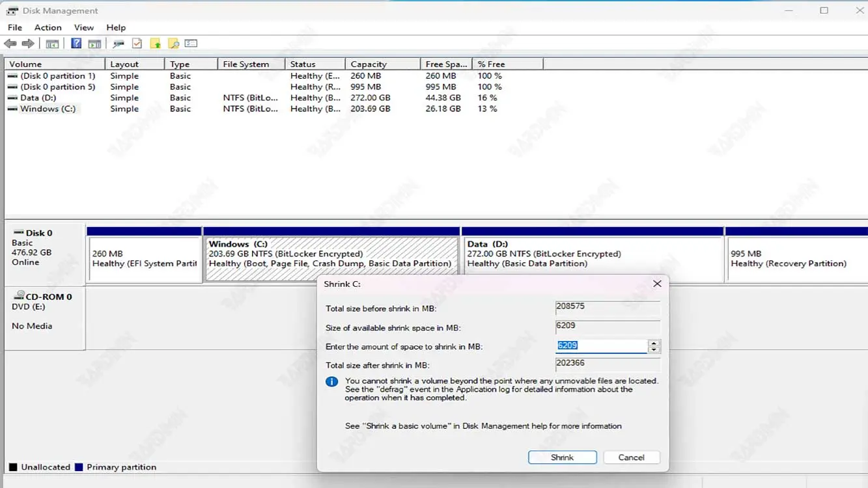This screenshot has height=488, width=868.
Task: Click the drive connect toolbar icon
Action: click(x=119, y=44)
